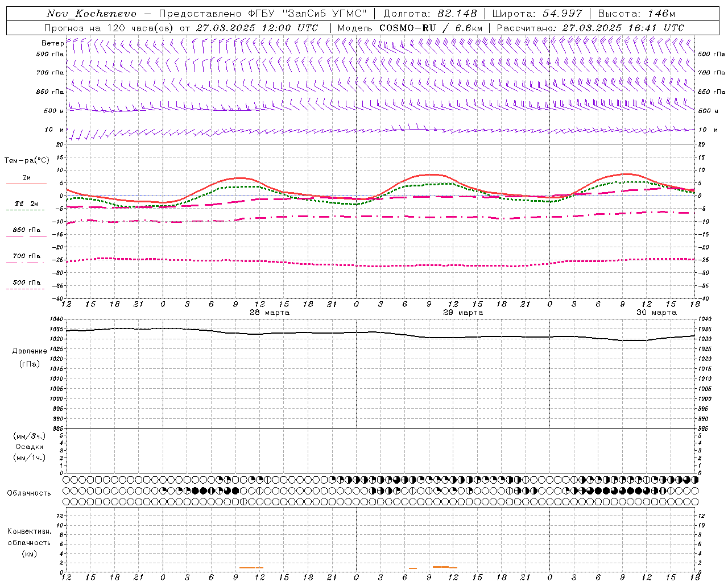The width and height of the screenshot is (728, 582).
Task: Select the '29 марта' date label
Action: [463, 313]
